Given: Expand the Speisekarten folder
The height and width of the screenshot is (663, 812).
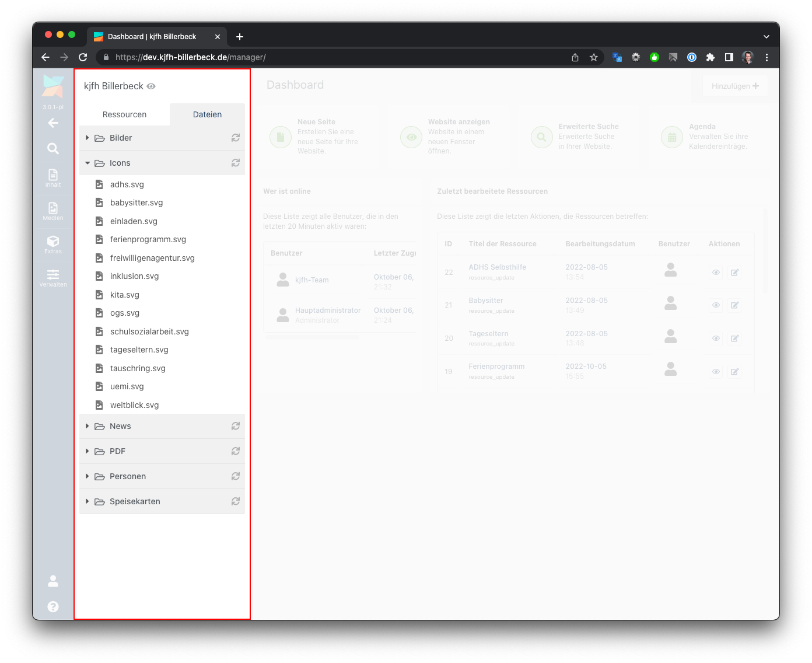Looking at the screenshot, I should coord(87,502).
